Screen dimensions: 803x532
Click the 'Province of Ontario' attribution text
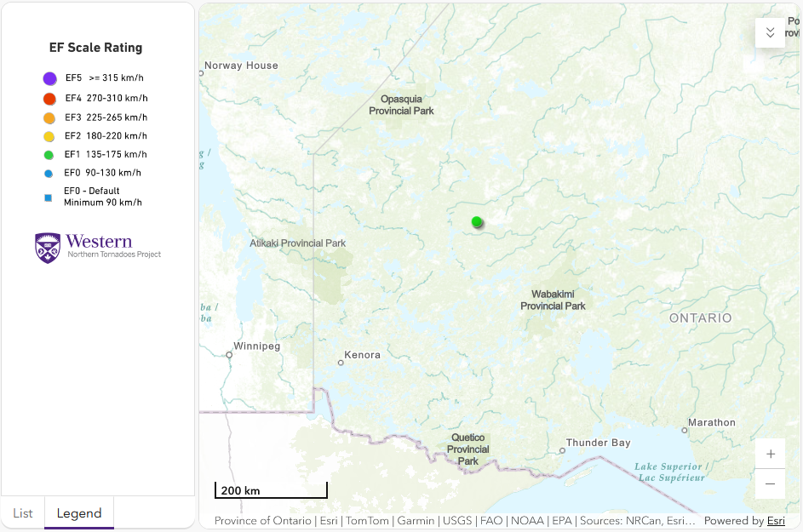[263, 521]
